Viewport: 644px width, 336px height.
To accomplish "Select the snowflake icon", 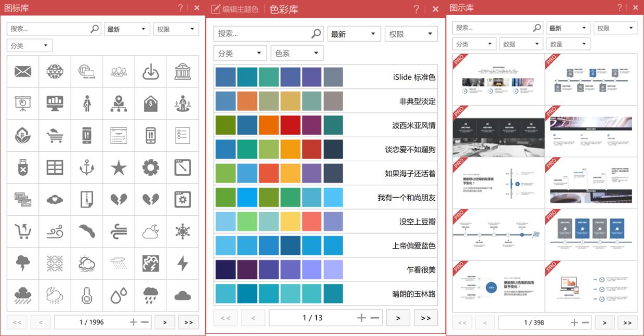I will coord(182,231).
